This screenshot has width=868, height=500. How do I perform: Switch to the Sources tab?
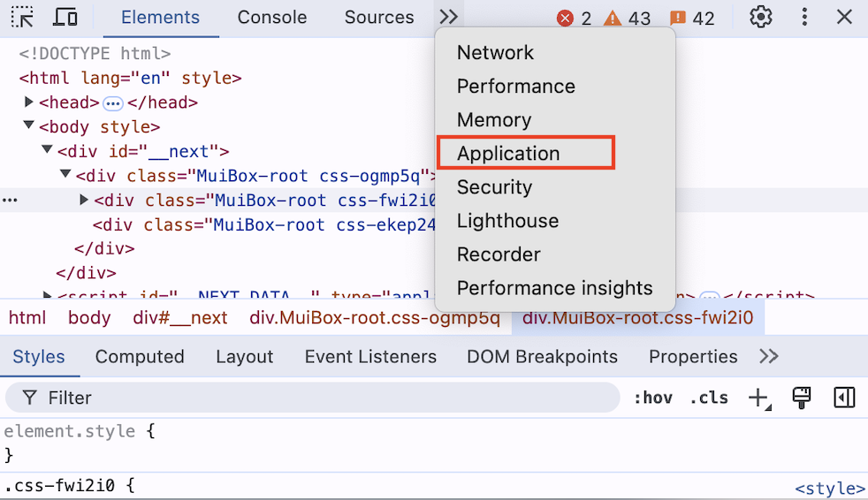(379, 17)
